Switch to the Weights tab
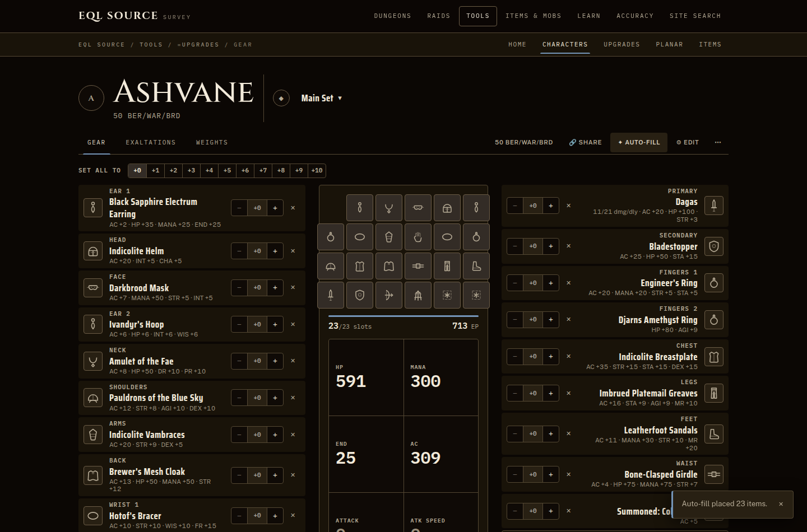Image resolution: width=807 pixels, height=532 pixels. tap(212, 142)
